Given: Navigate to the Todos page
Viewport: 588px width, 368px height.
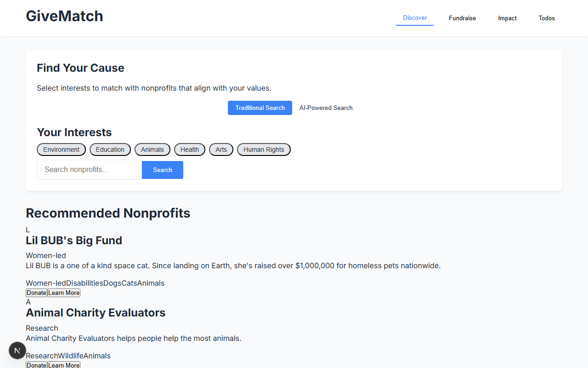Looking at the screenshot, I should [x=547, y=18].
